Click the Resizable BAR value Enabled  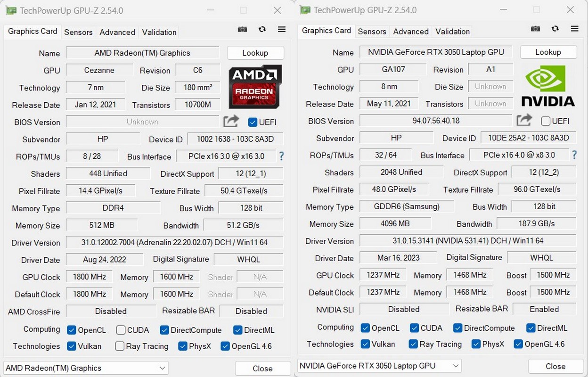pos(544,309)
